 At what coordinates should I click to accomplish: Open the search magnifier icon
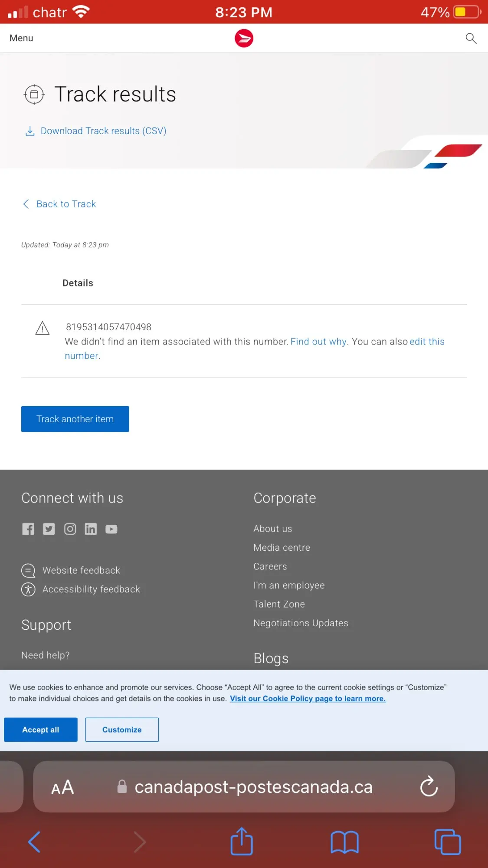[471, 38]
